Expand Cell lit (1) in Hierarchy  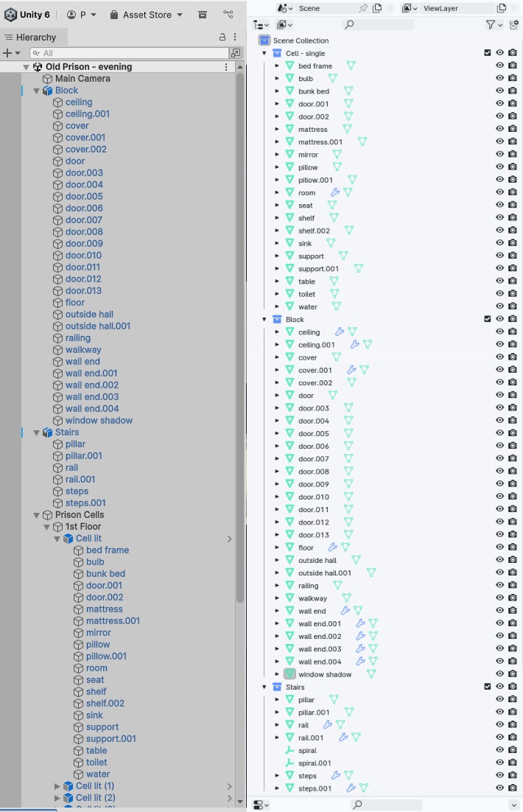pyautogui.click(x=57, y=786)
